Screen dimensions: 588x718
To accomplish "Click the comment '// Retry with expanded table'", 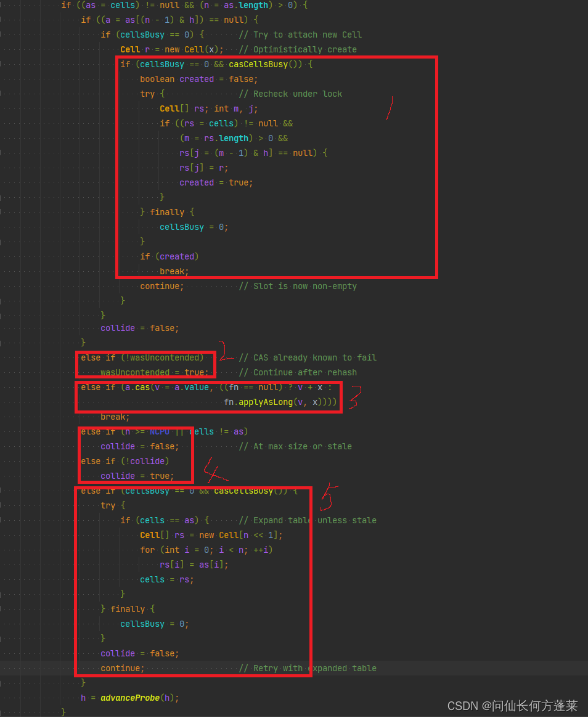I will [308, 669].
